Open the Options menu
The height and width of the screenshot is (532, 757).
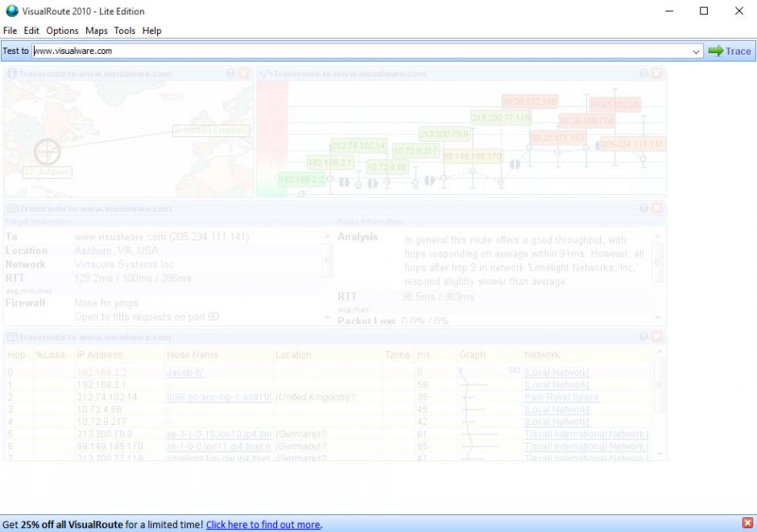point(62,31)
